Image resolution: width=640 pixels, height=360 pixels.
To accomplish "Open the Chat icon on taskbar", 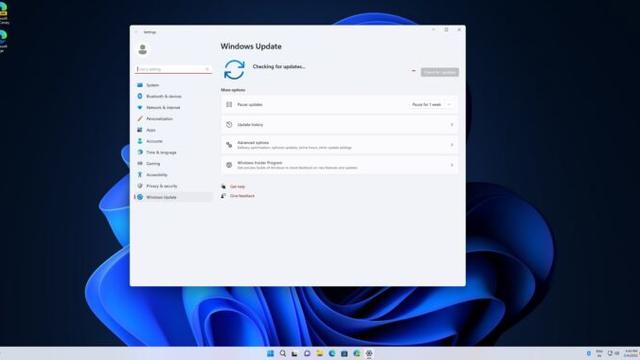I will (307, 353).
